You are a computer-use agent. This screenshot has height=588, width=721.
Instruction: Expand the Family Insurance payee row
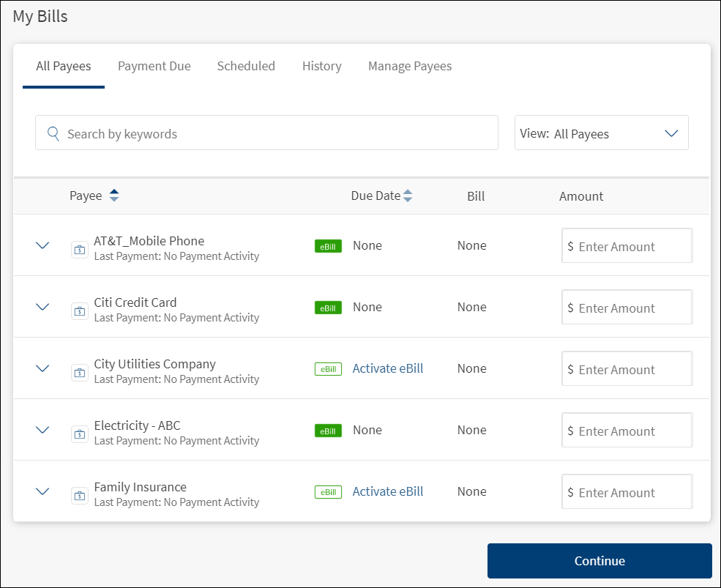tap(42, 491)
